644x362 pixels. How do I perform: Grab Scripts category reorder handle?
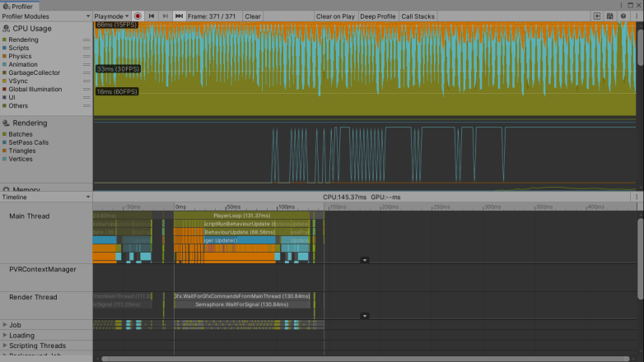click(x=86, y=48)
